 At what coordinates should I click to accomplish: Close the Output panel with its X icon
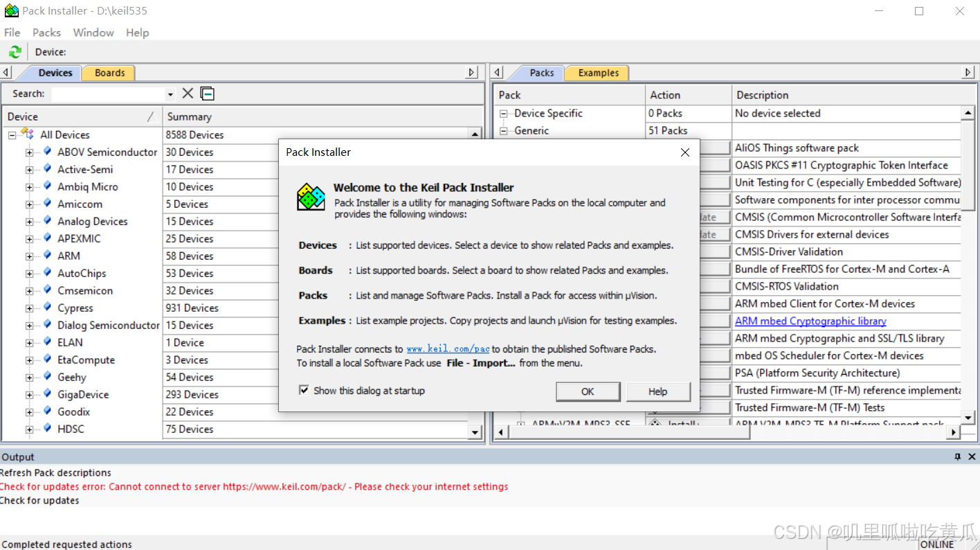(x=972, y=457)
